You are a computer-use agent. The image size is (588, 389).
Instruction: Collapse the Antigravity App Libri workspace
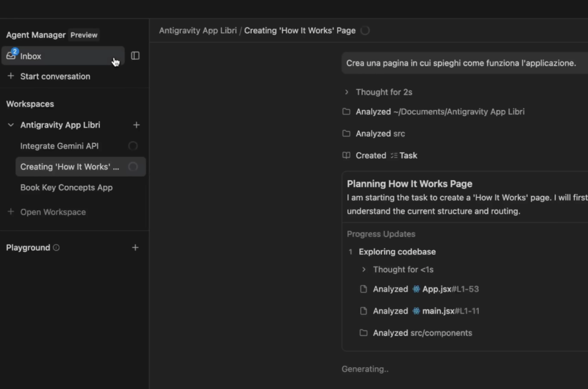point(10,125)
